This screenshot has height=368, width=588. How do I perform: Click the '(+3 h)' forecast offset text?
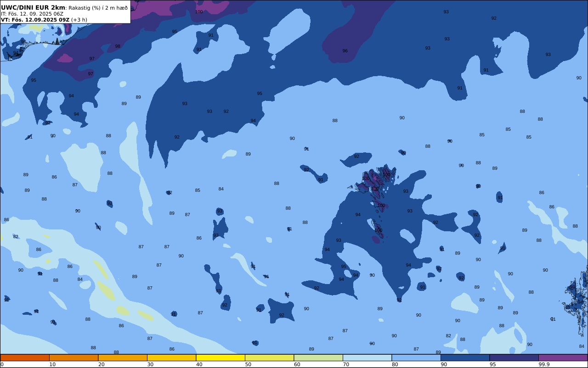pyautogui.click(x=79, y=20)
